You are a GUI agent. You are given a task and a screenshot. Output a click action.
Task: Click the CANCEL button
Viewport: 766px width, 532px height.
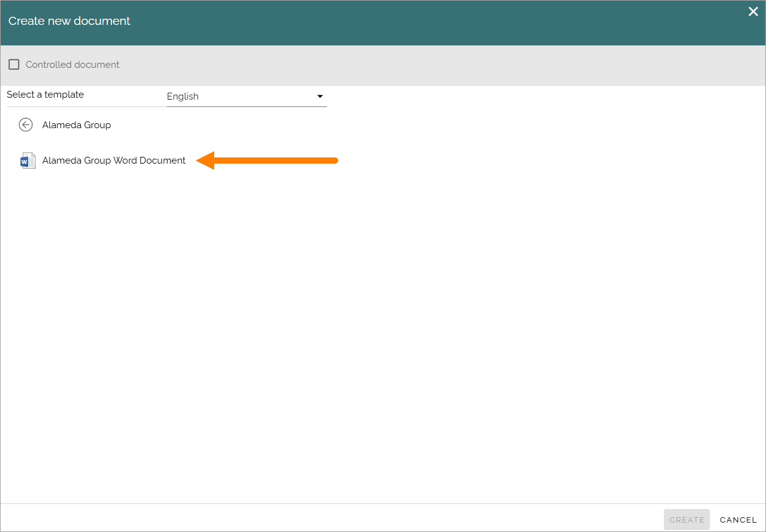click(738, 520)
